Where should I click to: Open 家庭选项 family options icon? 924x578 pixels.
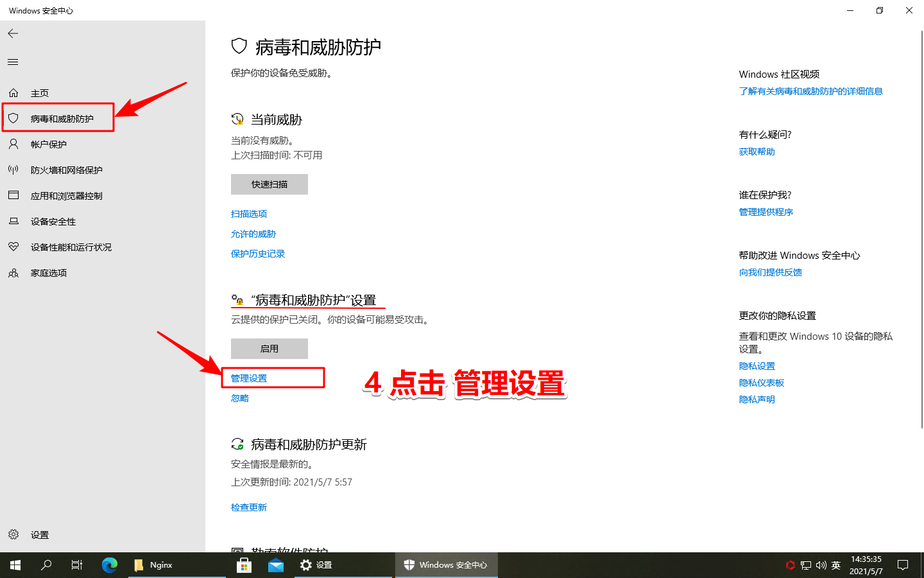(13, 273)
